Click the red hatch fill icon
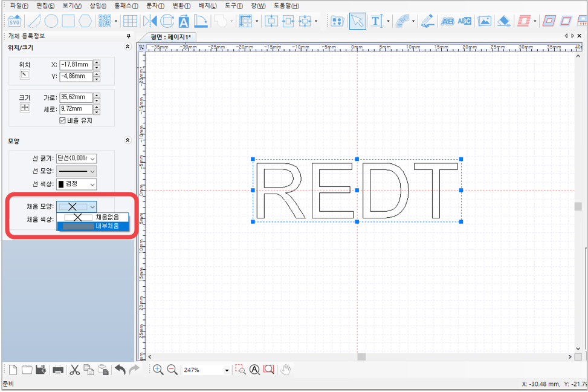 point(525,21)
